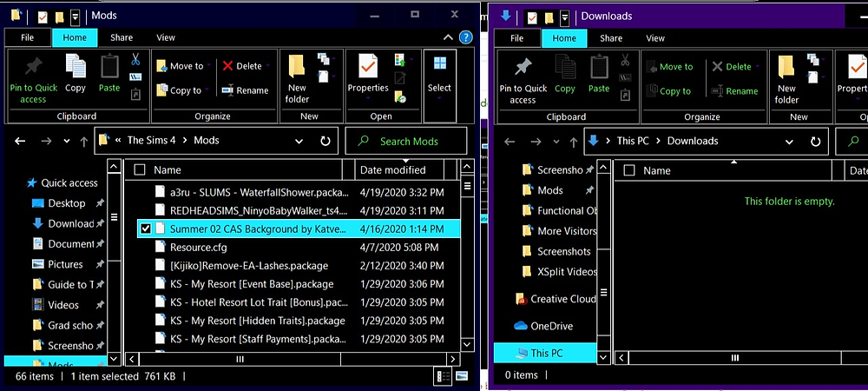Click Copy path icon in Mods window
Viewport: 868px width, 391px height.
[135, 76]
